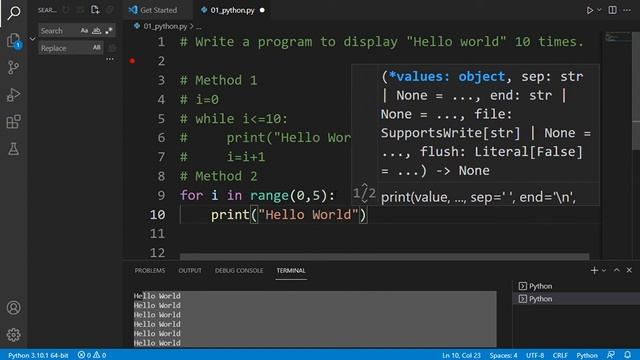Create a new terminal with plus icon

(594, 270)
